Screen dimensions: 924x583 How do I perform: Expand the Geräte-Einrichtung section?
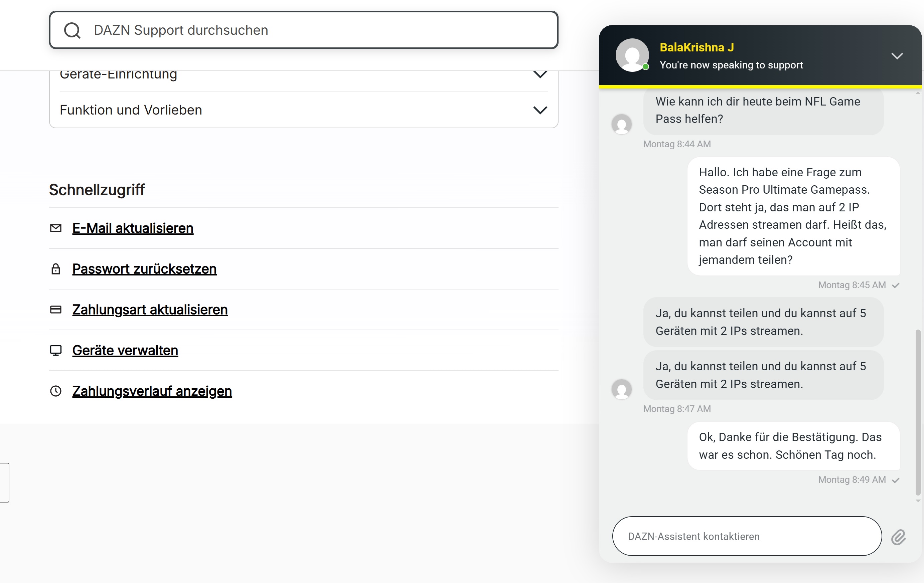pos(540,74)
